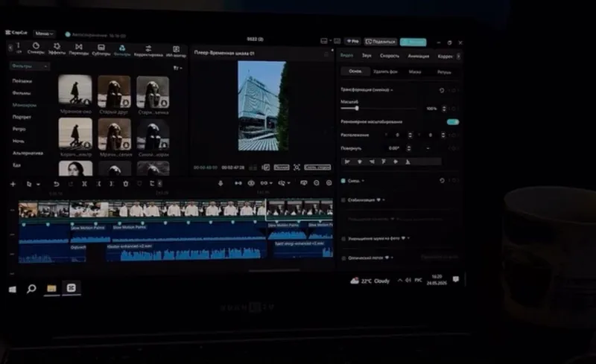Click the fullscreen preview icon in player
The height and width of the screenshot is (364, 596).
(x=297, y=167)
